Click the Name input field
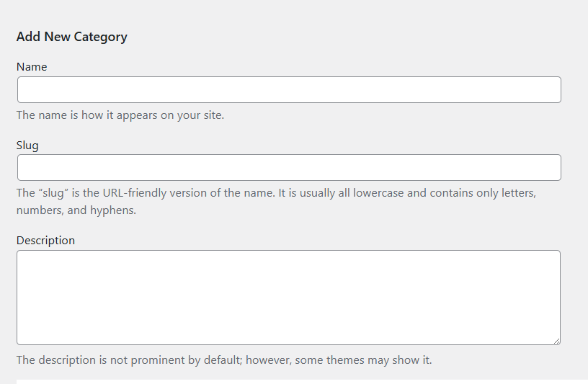 click(x=289, y=90)
